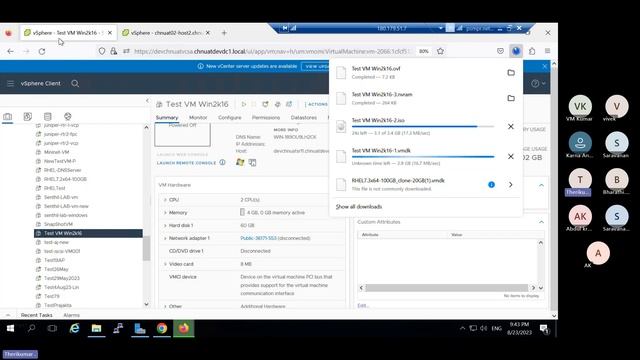The height and width of the screenshot is (360, 640).
Task: Open the vSphere Client hamburger menu
Action: (10, 83)
